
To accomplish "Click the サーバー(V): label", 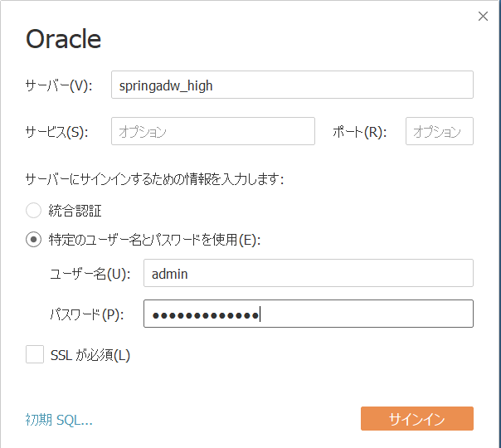I will [x=58, y=85].
